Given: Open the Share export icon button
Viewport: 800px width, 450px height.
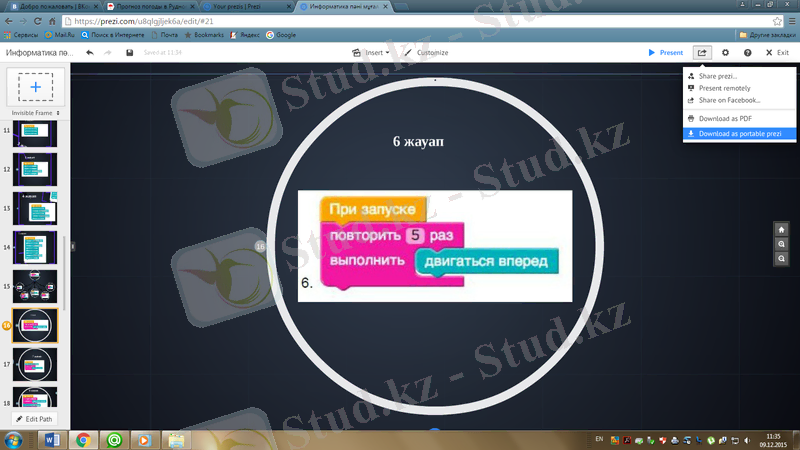Looking at the screenshot, I should 702,52.
